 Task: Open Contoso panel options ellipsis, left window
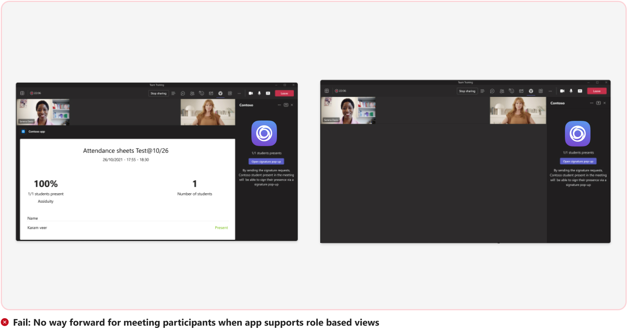click(x=280, y=105)
